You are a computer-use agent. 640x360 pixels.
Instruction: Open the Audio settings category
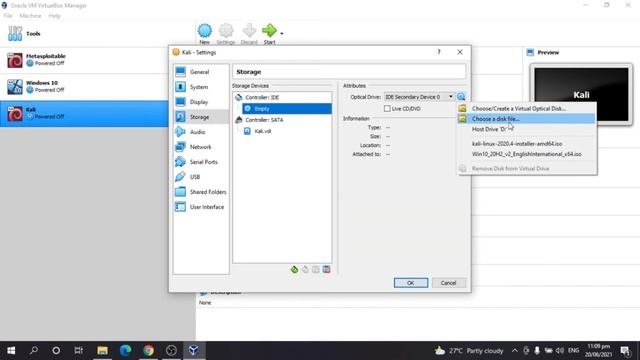point(201,132)
